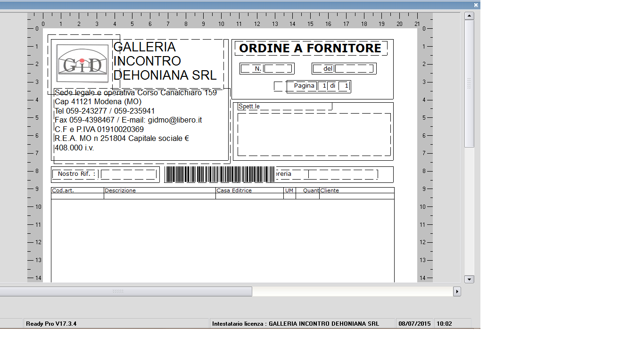Image resolution: width=644 pixels, height=362 pixels.
Task: Click the empty field next to 'N.'
Action: coord(278,69)
